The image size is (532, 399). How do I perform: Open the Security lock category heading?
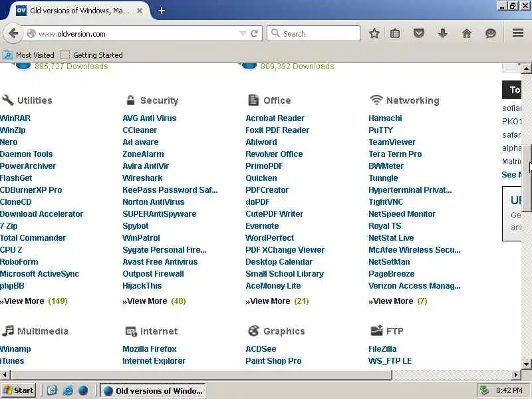pyautogui.click(x=152, y=100)
